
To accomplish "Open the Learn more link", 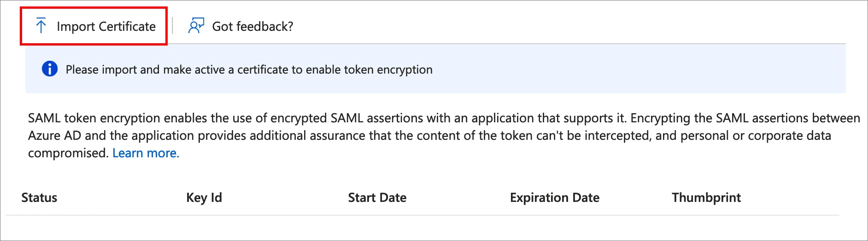I will pyautogui.click(x=146, y=153).
